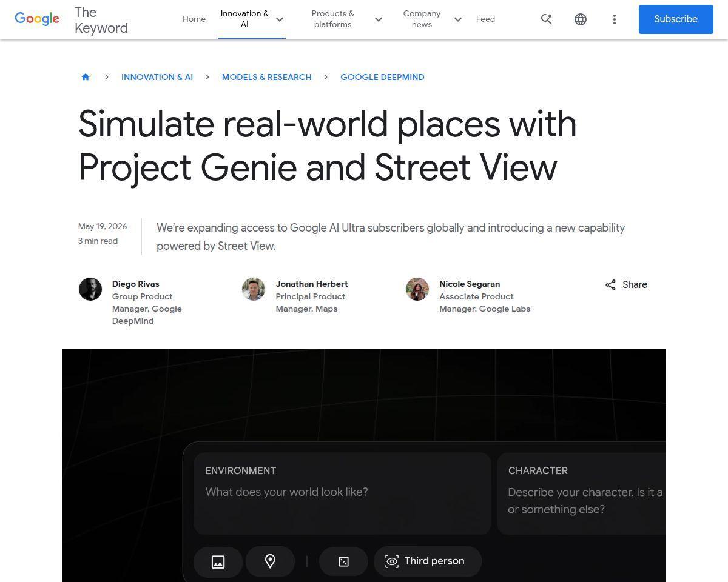Click the Subscribe button
The image size is (728, 582).
click(x=676, y=19)
